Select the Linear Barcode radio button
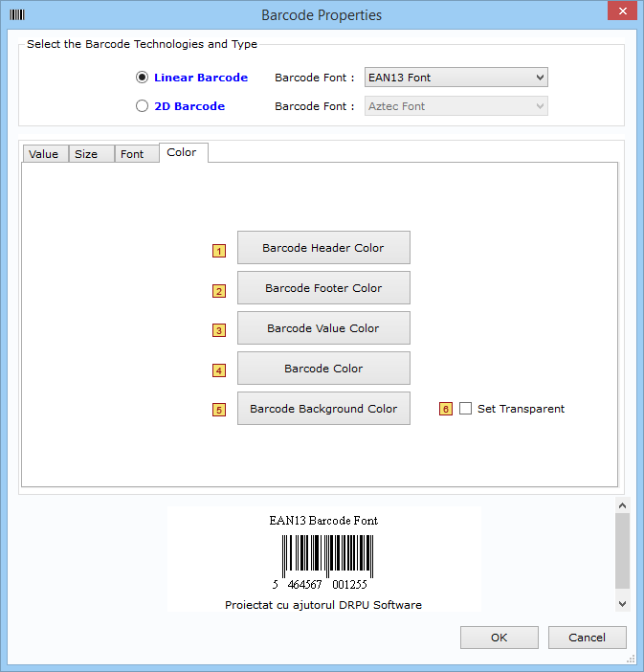 tap(142, 78)
